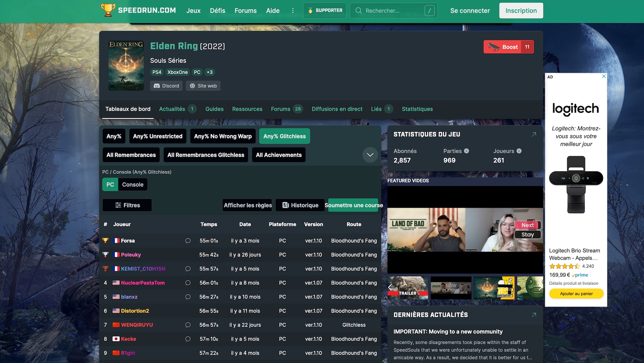644x363 pixels.
Task: Click the Speedrun.com trophy logo
Action: [108, 10]
